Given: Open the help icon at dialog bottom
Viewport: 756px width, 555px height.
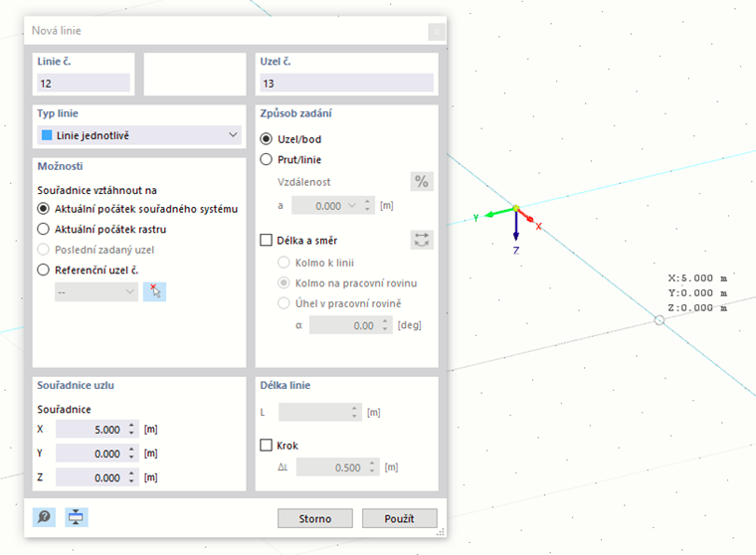Looking at the screenshot, I should 44,517.
